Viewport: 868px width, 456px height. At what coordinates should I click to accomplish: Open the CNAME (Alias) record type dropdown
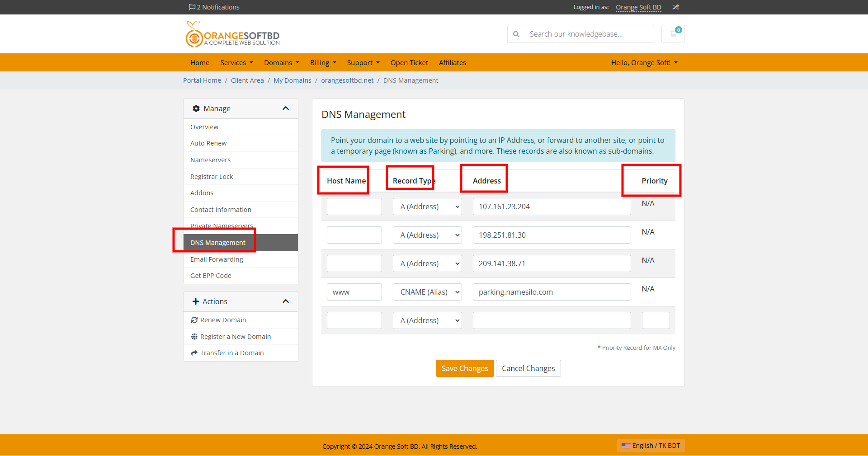pos(427,291)
